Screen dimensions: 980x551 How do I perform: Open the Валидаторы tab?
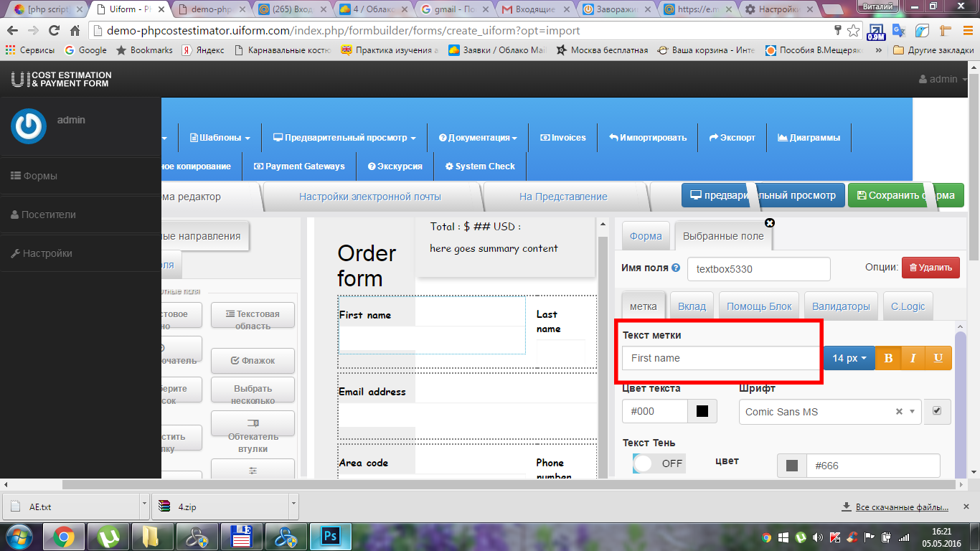(x=841, y=306)
